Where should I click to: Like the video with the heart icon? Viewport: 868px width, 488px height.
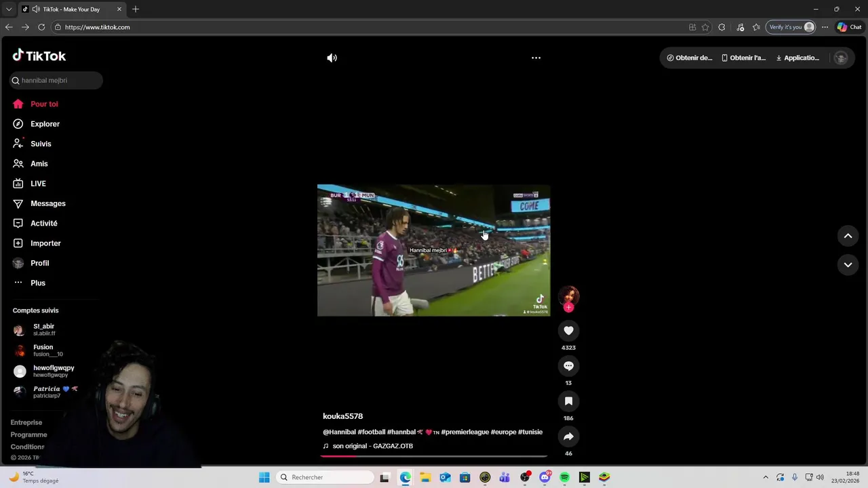point(568,331)
